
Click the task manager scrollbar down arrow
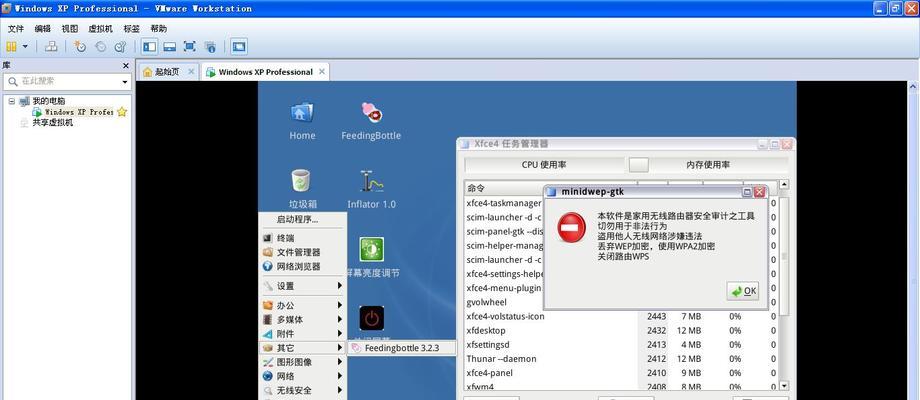(x=784, y=385)
